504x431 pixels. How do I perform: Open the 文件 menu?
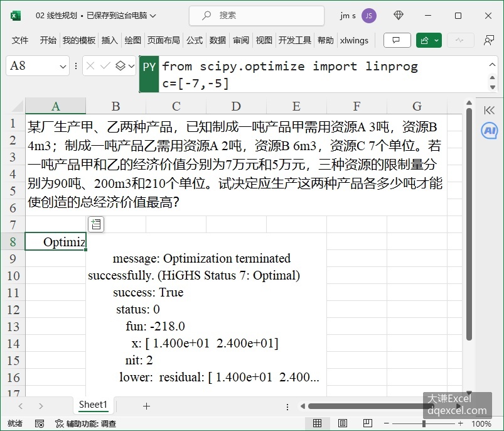point(20,40)
